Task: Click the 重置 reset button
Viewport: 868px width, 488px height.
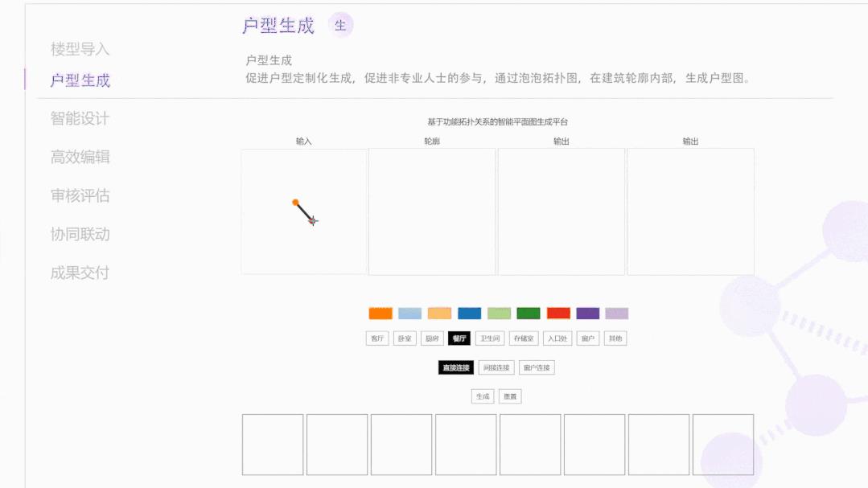Action: tap(510, 396)
